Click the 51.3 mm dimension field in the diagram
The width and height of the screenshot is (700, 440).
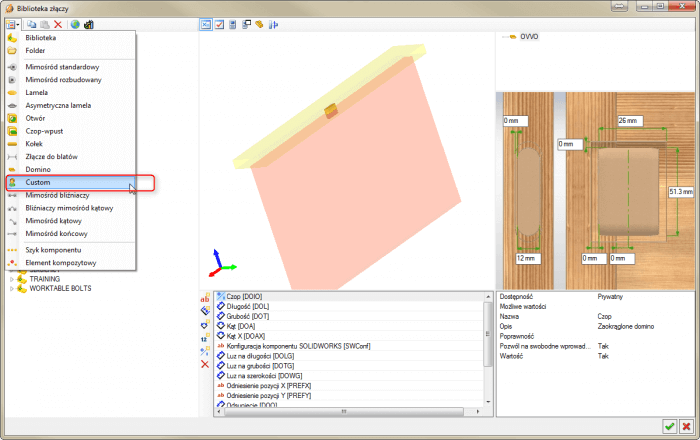click(x=681, y=192)
